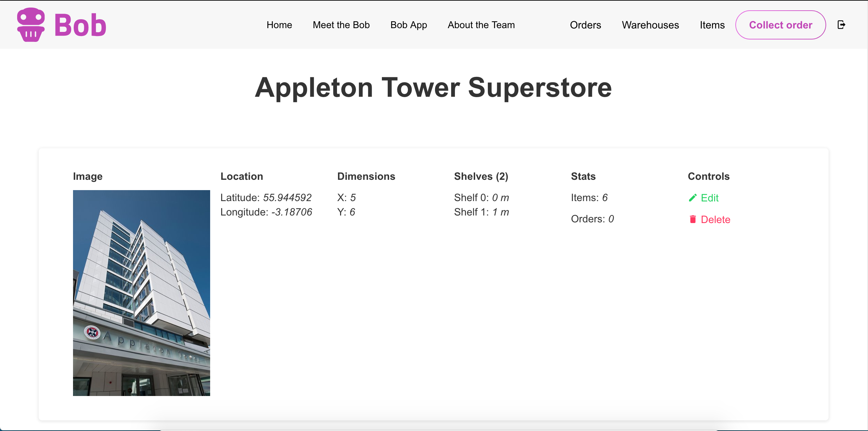Image resolution: width=868 pixels, height=431 pixels.
Task: Open the Orders section
Action: (585, 25)
